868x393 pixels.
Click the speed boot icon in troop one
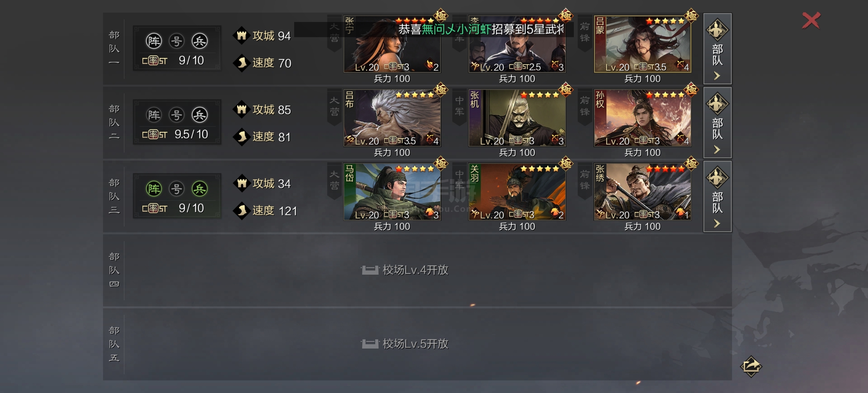point(242,63)
